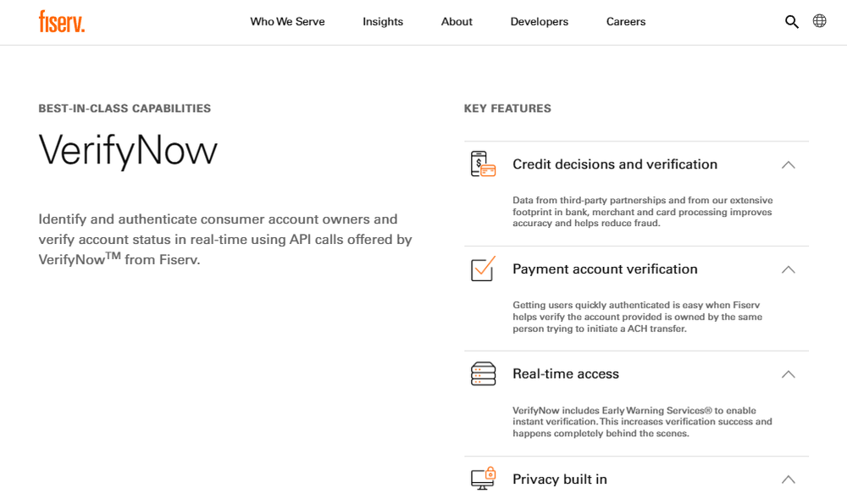Click the Credit decisions and verification heading
This screenshot has height=504, width=847.
click(615, 164)
